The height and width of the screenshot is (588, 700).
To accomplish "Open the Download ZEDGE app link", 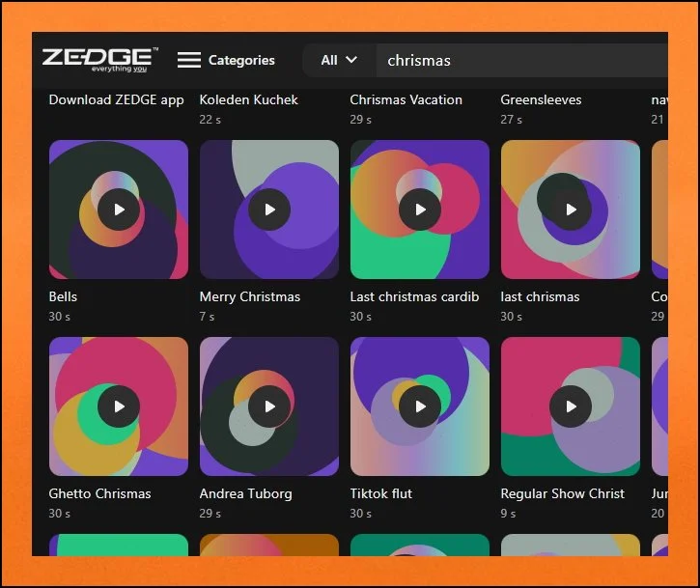I will pos(116,99).
